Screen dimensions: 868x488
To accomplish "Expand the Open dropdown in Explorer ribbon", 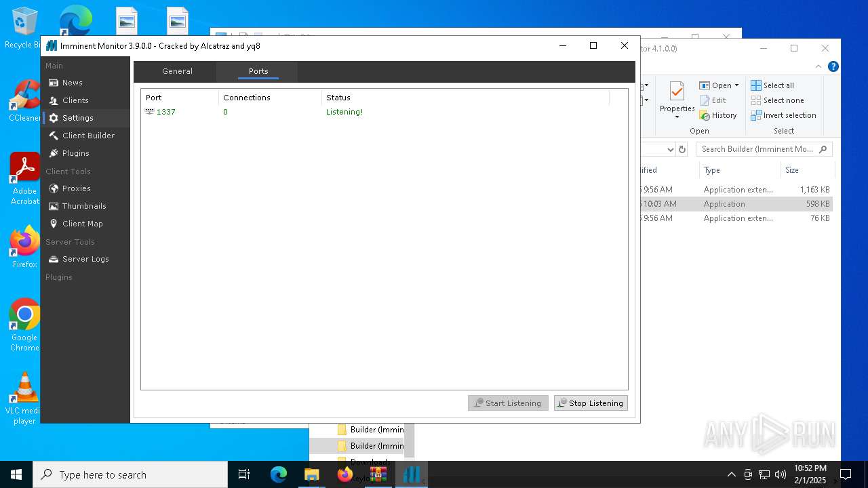I will 736,85.
